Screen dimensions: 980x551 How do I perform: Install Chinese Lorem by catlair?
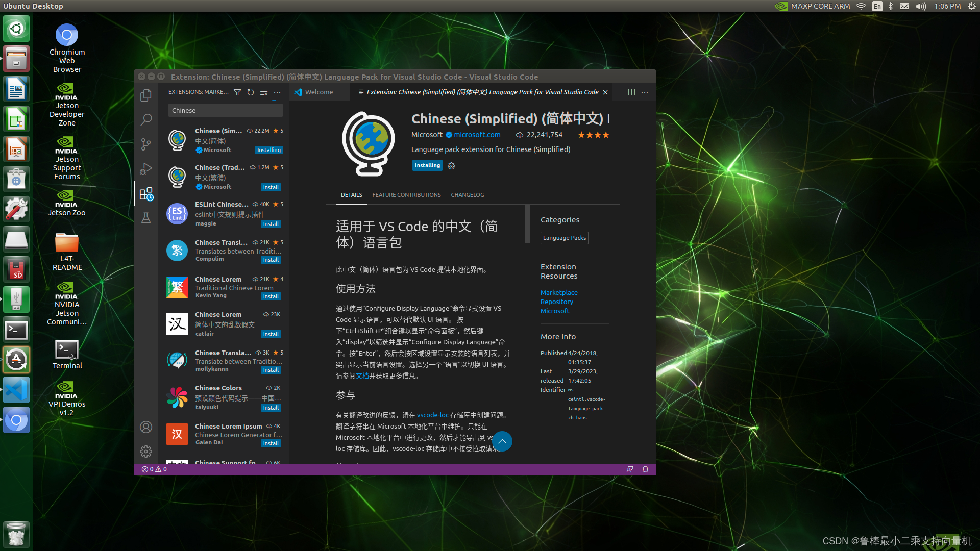(271, 334)
